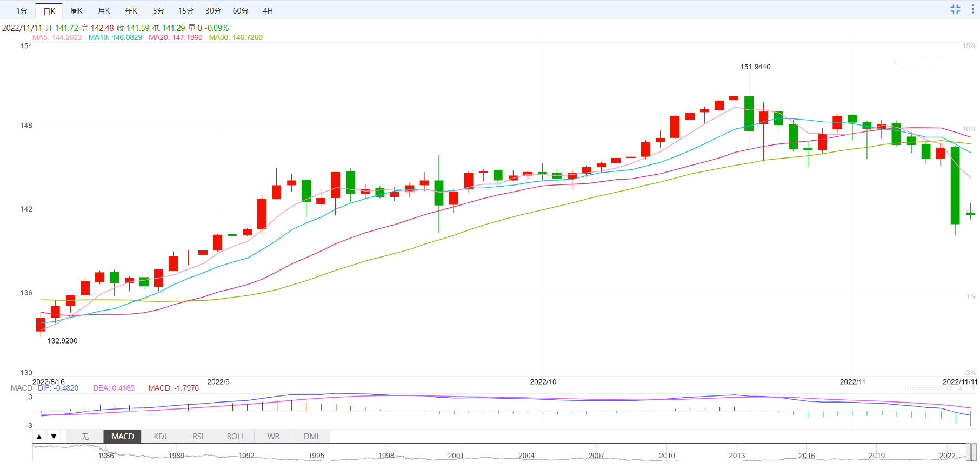Click the MACD: -1.7970 value
Screen dimensions: 980x475
click(x=174, y=388)
